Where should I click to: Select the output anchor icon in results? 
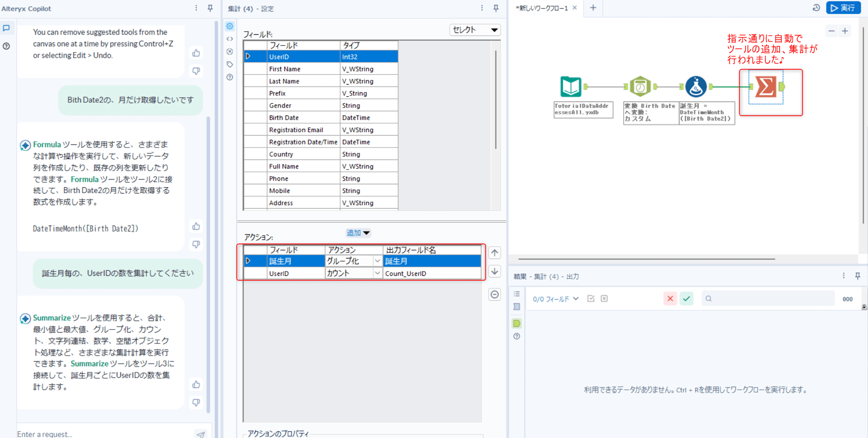pyautogui.click(x=517, y=324)
